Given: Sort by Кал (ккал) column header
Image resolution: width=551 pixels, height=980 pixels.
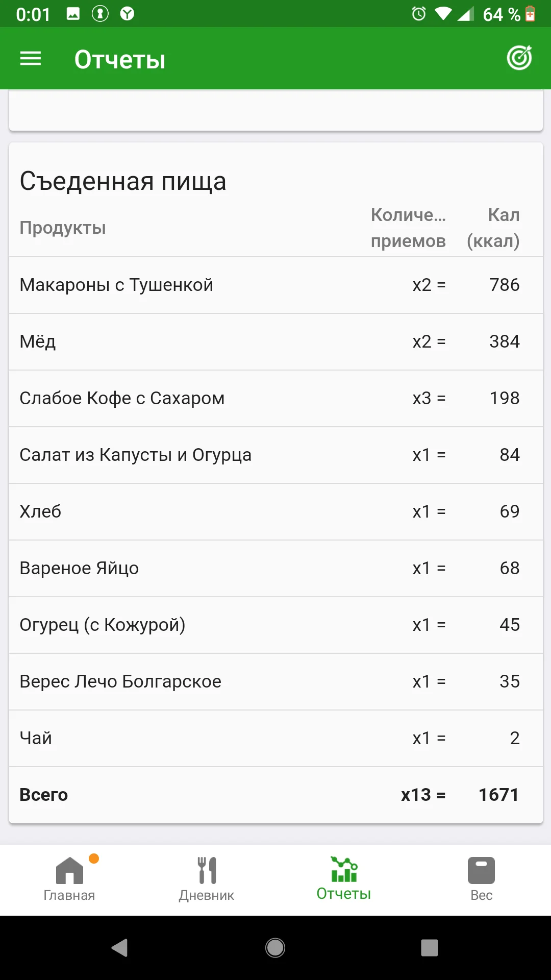Looking at the screenshot, I should click(493, 228).
